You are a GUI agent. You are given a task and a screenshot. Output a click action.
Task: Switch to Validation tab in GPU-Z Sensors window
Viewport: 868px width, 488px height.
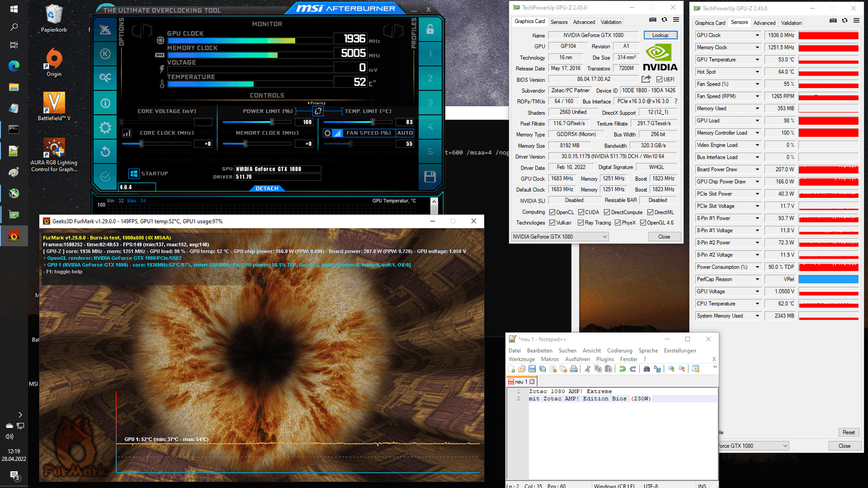(x=791, y=23)
